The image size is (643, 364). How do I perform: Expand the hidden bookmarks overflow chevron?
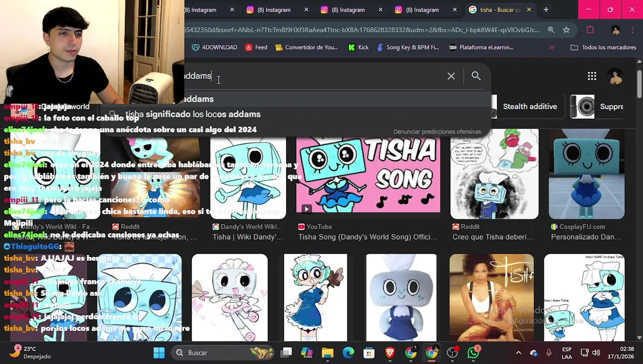(x=552, y=47)
